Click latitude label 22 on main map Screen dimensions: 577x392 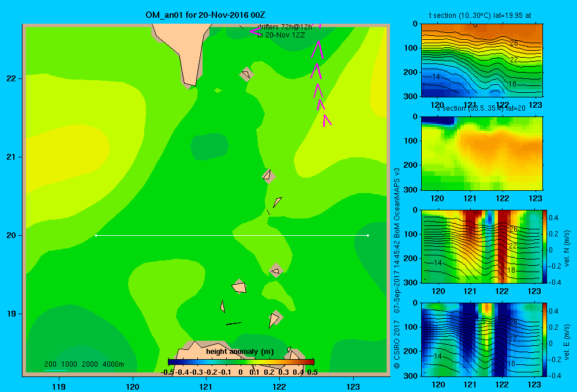(11, 79)
